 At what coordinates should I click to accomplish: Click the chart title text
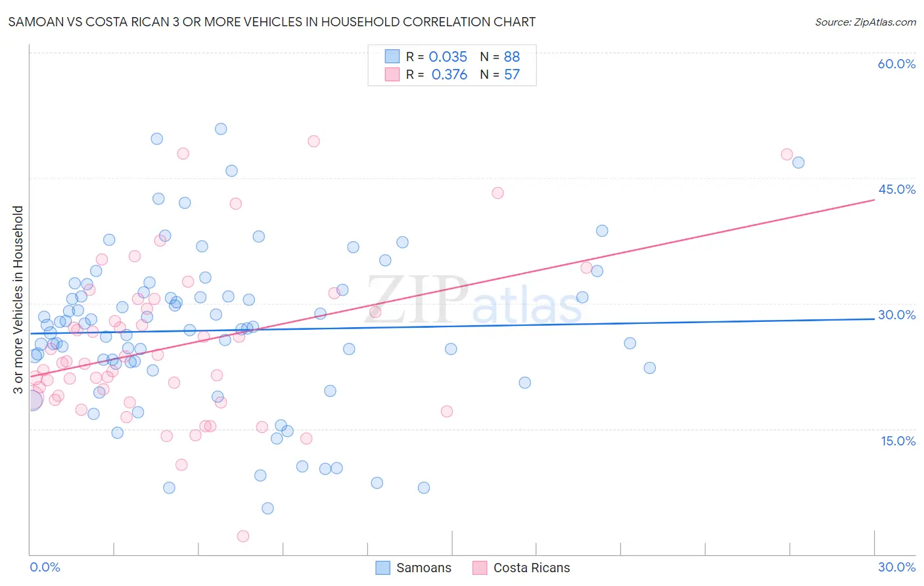(272, 22)
